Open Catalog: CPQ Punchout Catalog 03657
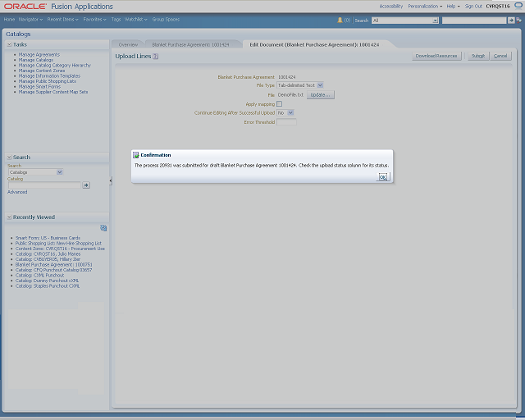 click(53, 270)
